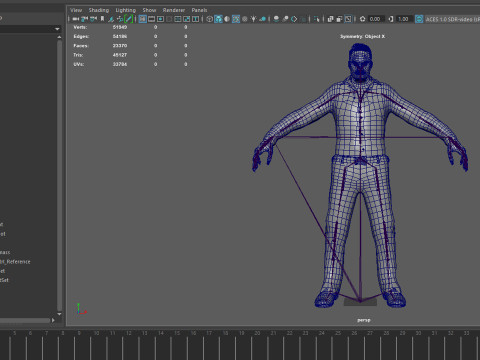Open the Panels menu
Image resolution: width=480 pixels, height=360 pixels.
[199, 10]
